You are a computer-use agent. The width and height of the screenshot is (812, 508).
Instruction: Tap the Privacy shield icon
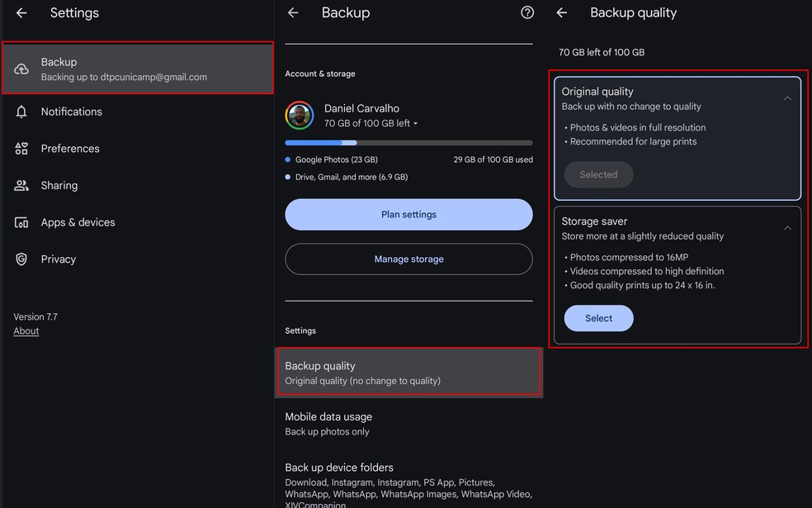(x=21, y=259)
